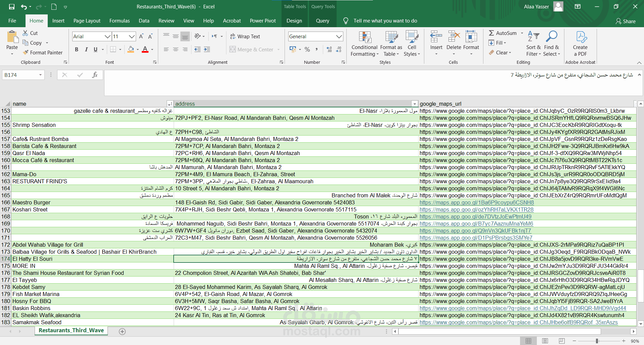Select the Format Painter tool

point(43,52)
